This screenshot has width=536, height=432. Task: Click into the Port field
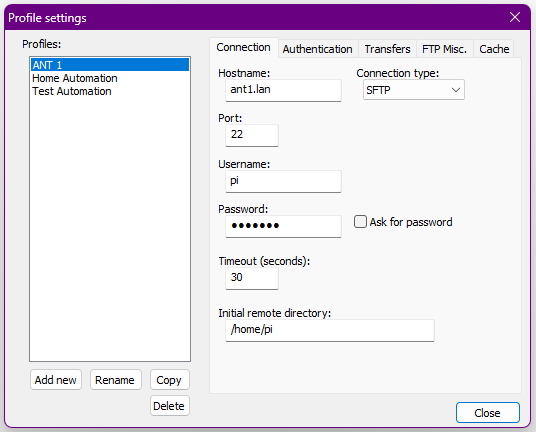click(252, 135)
